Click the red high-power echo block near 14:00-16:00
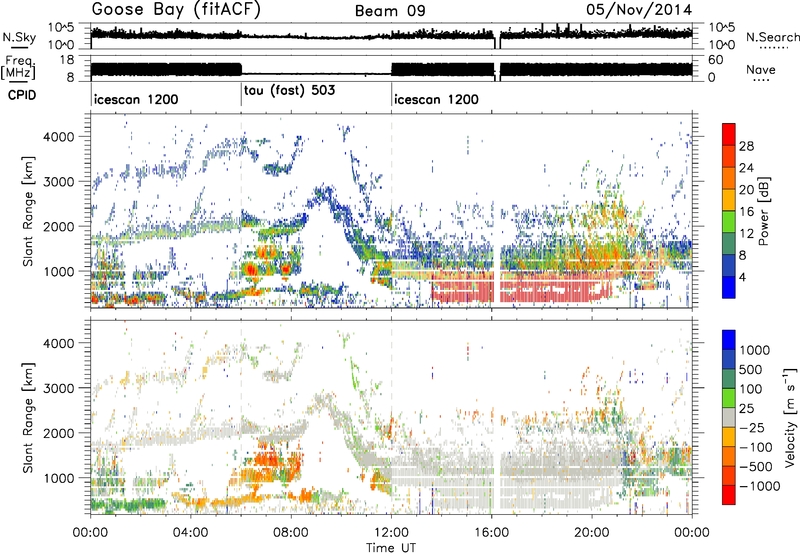800x554 pixels. 463,291
